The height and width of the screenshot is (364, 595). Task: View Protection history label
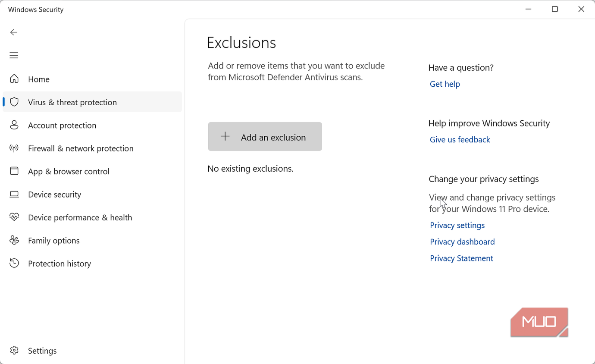click(x=60, y=264)
